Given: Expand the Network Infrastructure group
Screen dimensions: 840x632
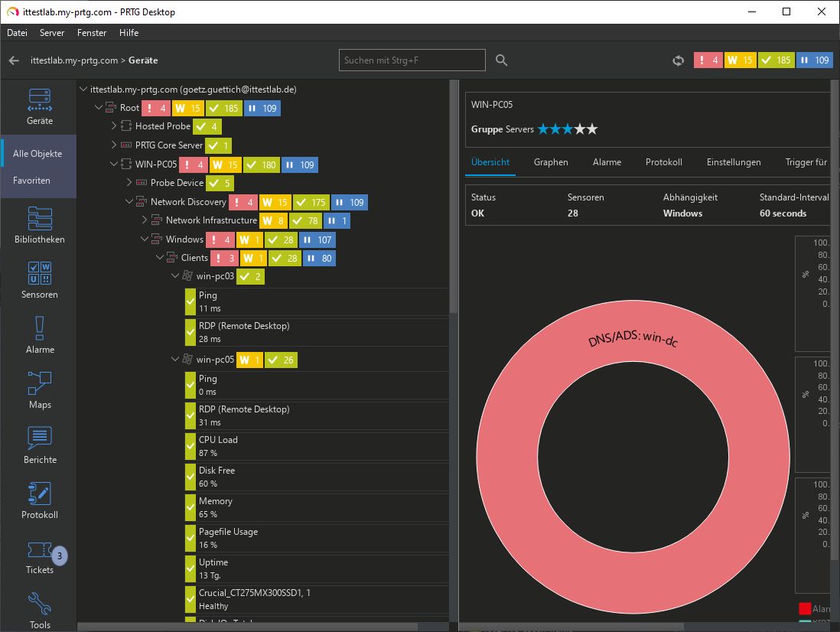Looking at the screenshot, I should pos(145,220).
